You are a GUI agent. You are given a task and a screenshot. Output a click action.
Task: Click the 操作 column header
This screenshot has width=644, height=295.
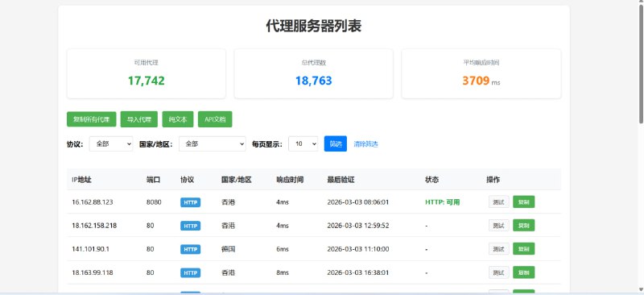click(x=493, y=180)
